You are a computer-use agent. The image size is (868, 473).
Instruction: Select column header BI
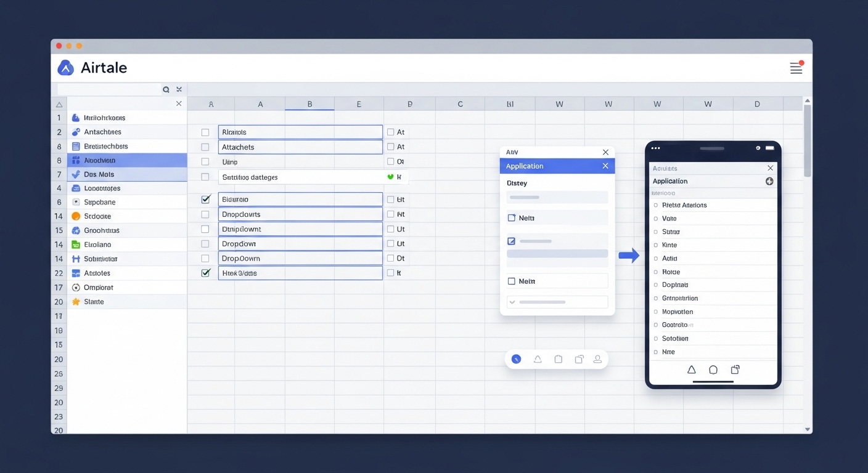coord(510,105)
